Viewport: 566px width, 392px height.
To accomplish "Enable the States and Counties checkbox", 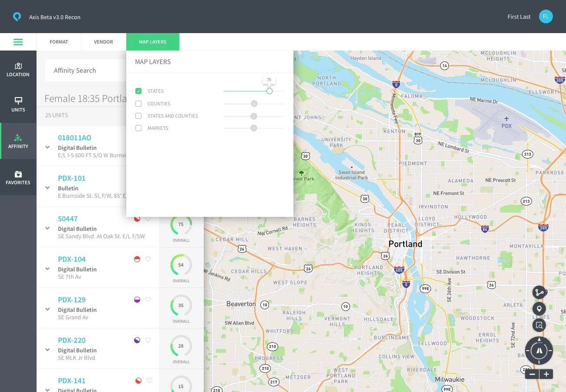I will (x=138, y=116).
